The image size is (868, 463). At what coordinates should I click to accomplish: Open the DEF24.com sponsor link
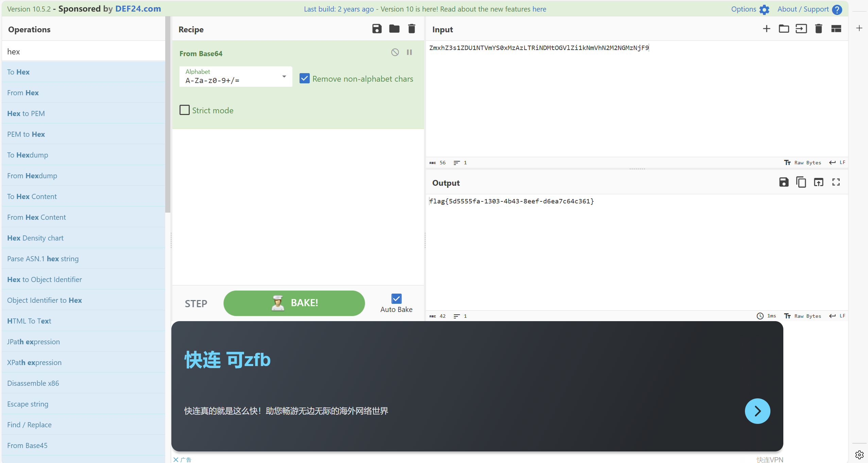(x=138, y=9)
